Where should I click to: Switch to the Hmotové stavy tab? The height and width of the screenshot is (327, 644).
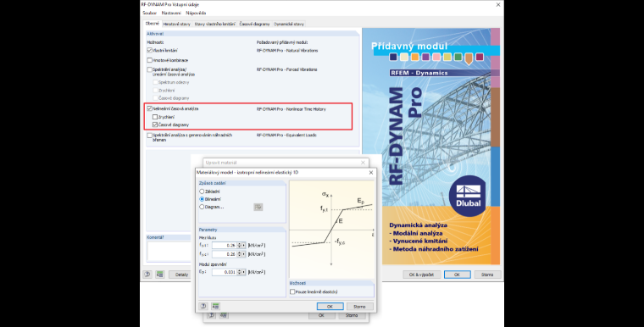pos(176,24)
